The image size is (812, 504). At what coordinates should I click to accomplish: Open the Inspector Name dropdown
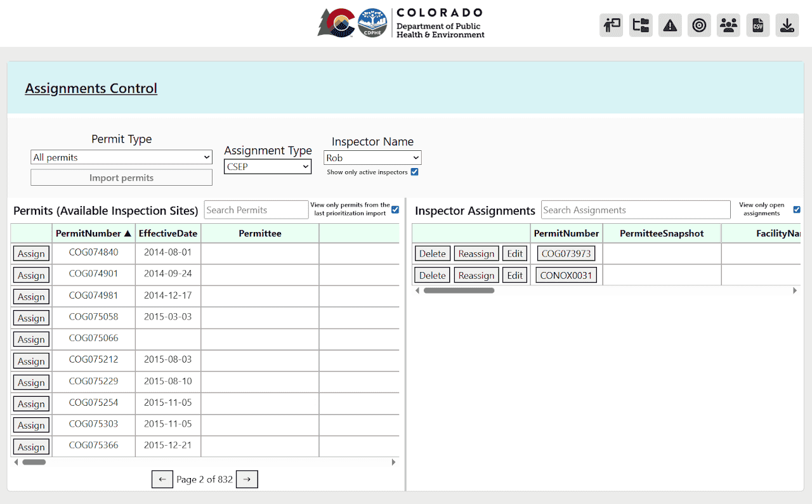pos(372,158)
